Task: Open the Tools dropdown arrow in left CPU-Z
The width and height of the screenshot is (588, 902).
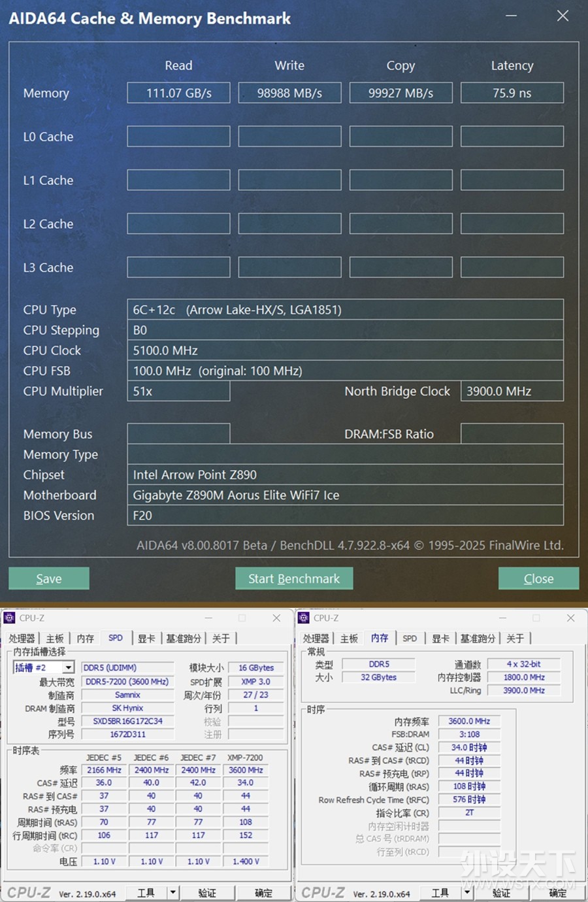Action: 172,893
